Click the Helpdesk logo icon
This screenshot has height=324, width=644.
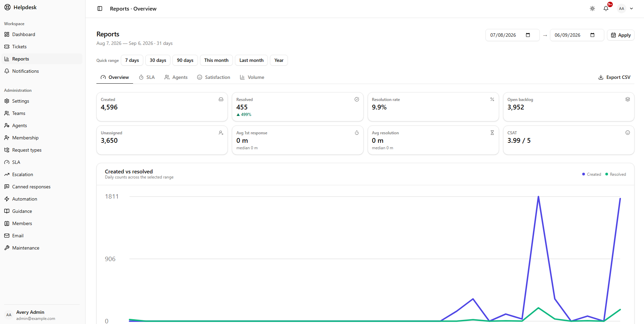pyautogui.click(x=7, y=7)
